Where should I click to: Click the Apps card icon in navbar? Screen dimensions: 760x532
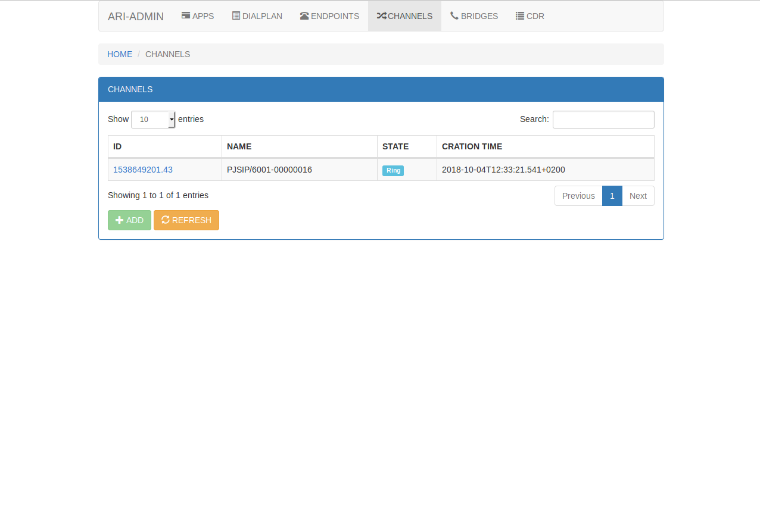[x=186, y=15]
